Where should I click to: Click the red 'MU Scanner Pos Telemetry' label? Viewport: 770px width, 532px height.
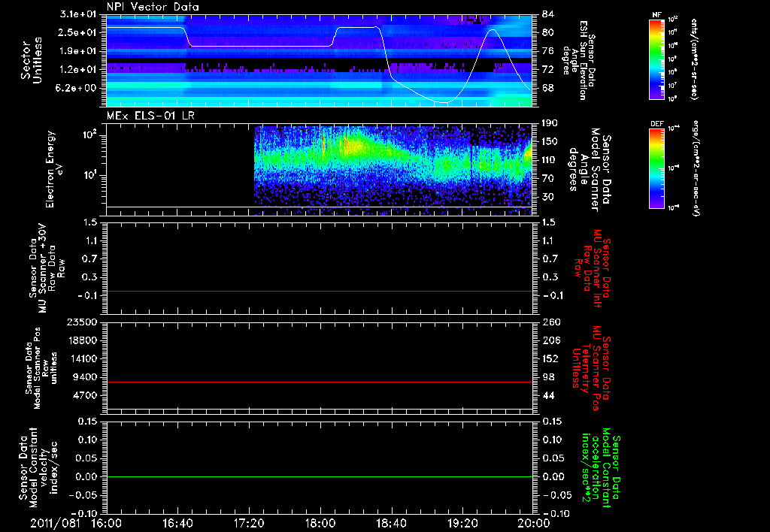590,368
